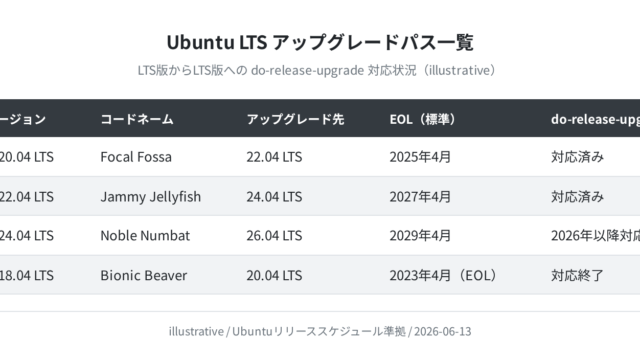This screenshot has height=360, width=640.
Task: Click the 2026年以降対応 status cell
Action: (596, 236)
